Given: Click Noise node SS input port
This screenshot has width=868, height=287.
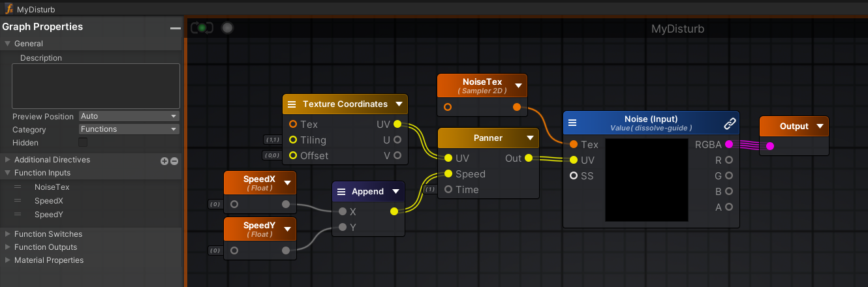Looking at the screenshot, I should [574, 175].
